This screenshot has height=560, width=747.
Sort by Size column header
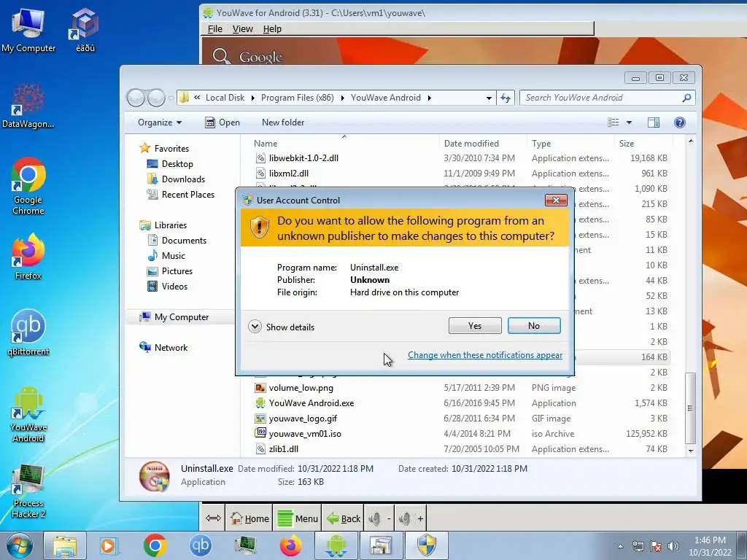pos(627,144)
